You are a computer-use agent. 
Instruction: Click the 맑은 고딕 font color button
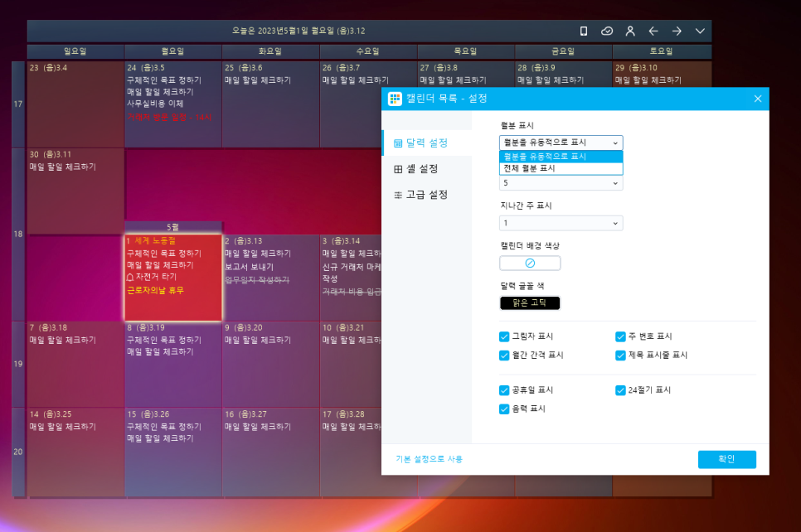[530, 302]
